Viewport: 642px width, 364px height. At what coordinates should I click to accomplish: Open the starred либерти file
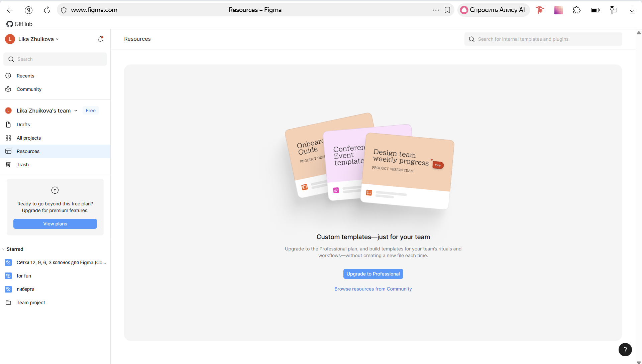coord(25,289)
